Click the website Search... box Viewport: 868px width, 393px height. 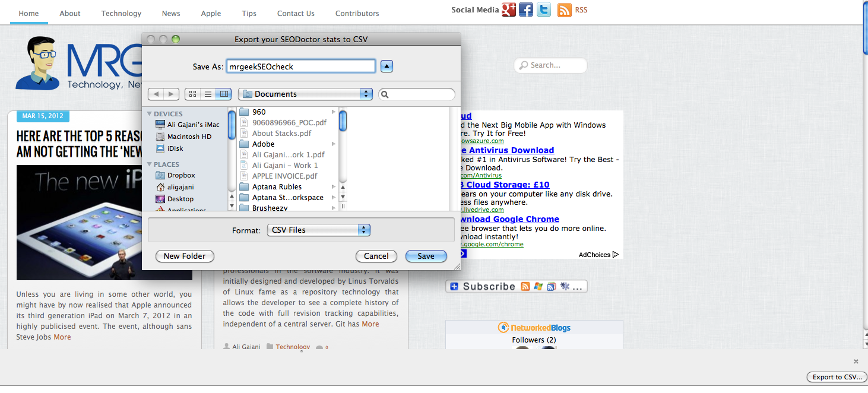click(x=550, y=65)
